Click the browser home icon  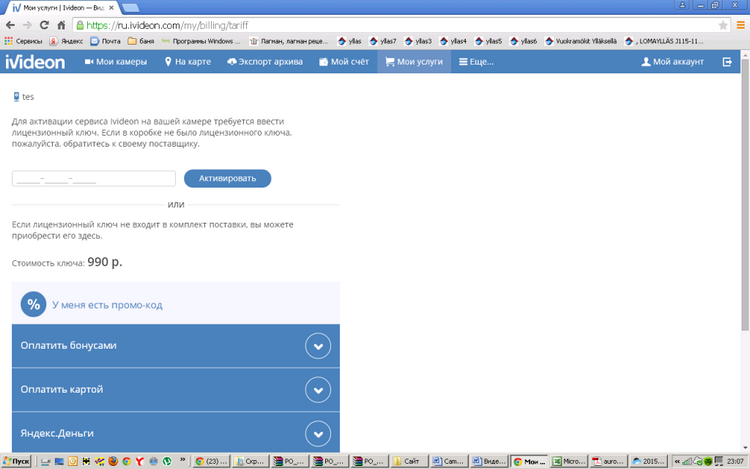coord(61,25)
